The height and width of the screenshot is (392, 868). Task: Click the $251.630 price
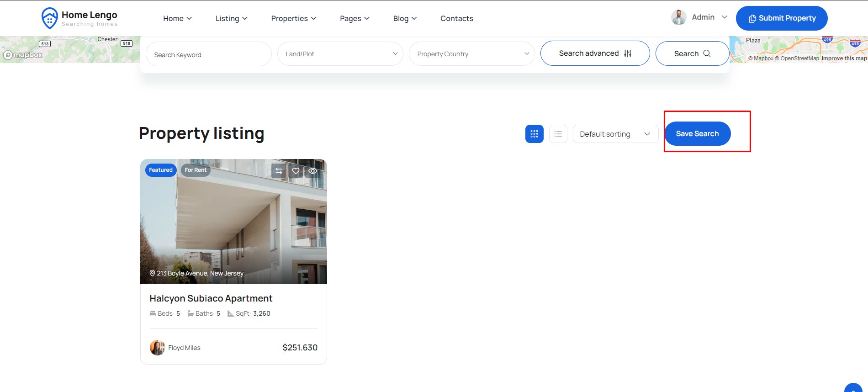[x=300, y=348]
